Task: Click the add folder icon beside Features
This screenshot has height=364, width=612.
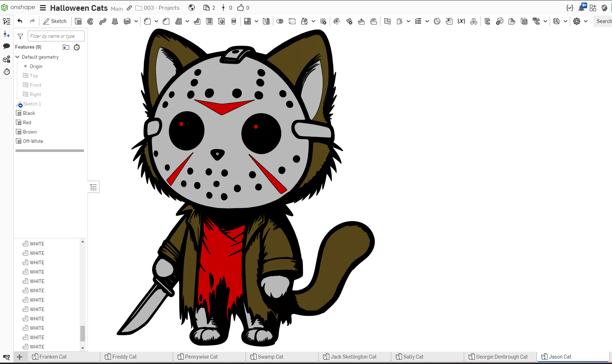Action: (x=66, y=47)
